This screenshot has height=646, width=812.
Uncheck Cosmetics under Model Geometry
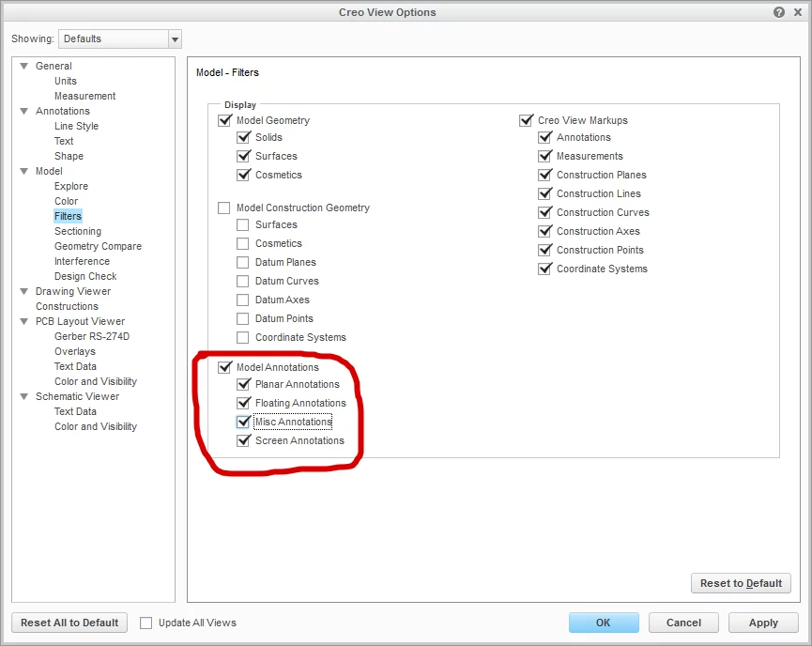tap(243, 175)
